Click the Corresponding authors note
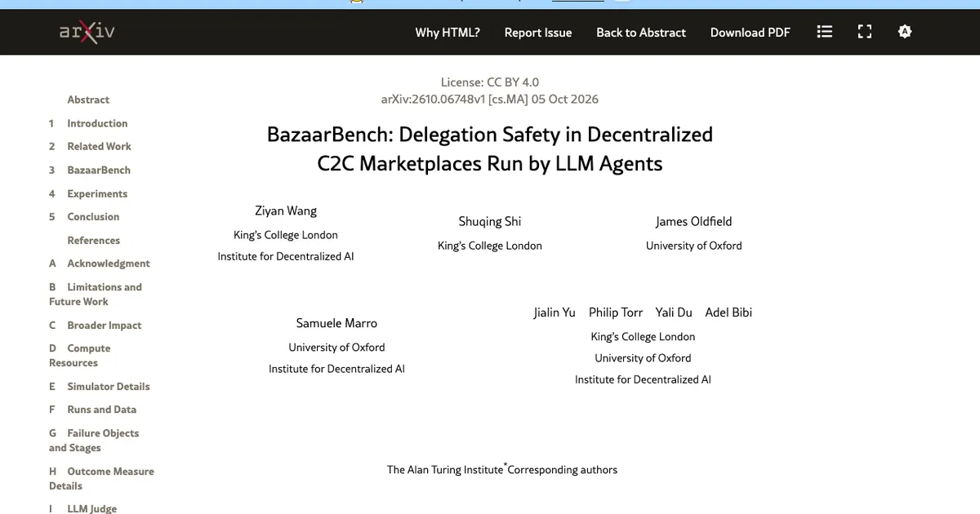This screenshot has width=980, height=514. [562, 469]
